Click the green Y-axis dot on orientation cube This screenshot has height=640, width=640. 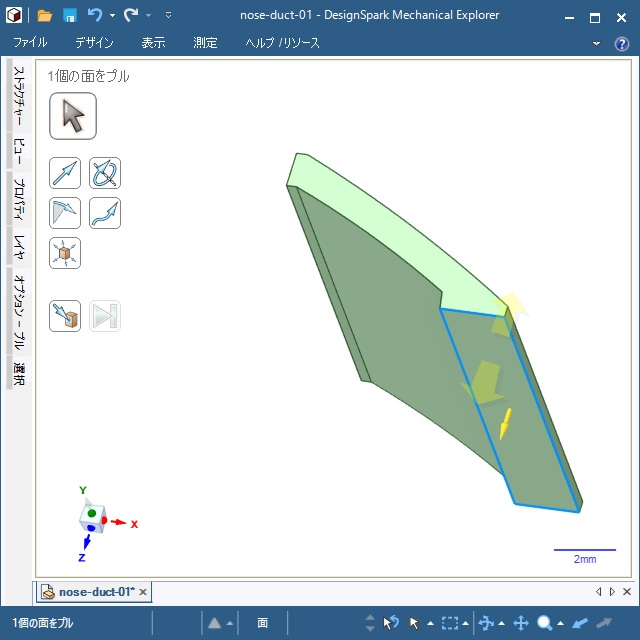pos(91,512)
